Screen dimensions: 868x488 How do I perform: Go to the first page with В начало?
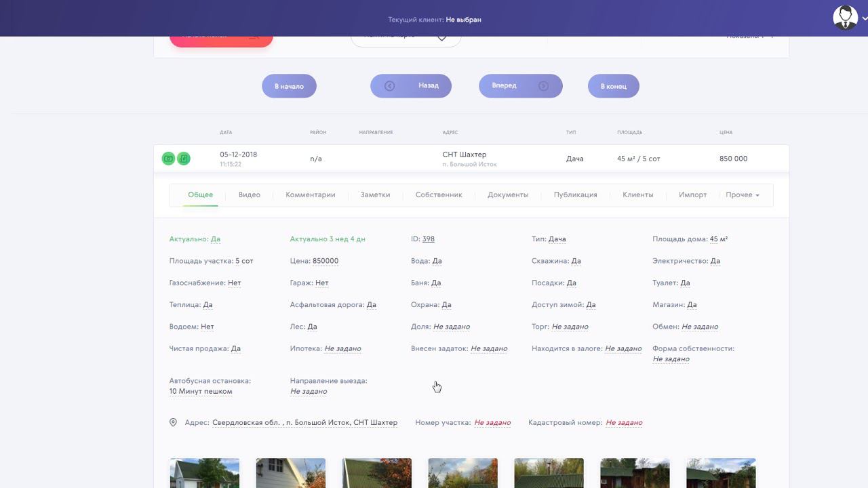point(289,86)
